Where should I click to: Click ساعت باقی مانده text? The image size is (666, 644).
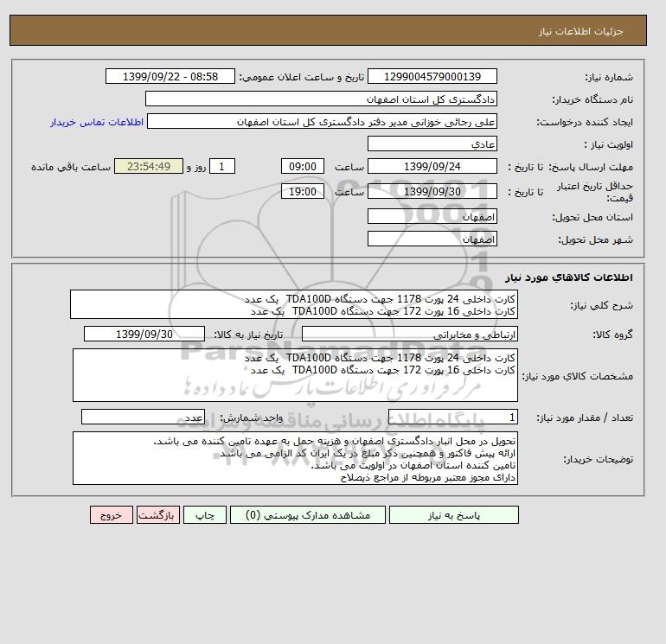tap(71, 167)
